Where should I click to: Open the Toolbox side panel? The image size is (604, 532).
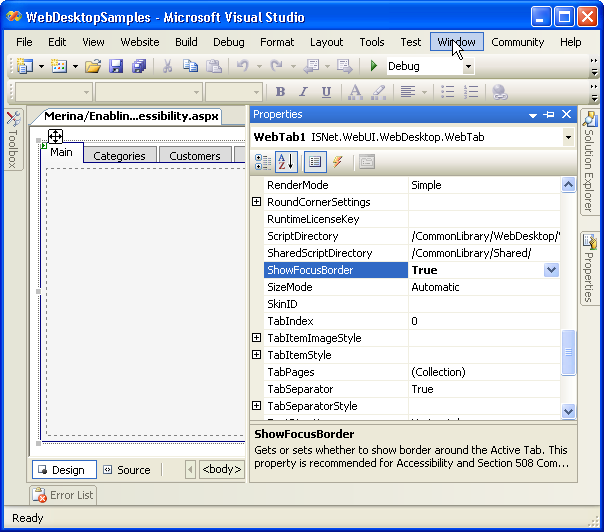pyautogui.click(x=13, y=140)
